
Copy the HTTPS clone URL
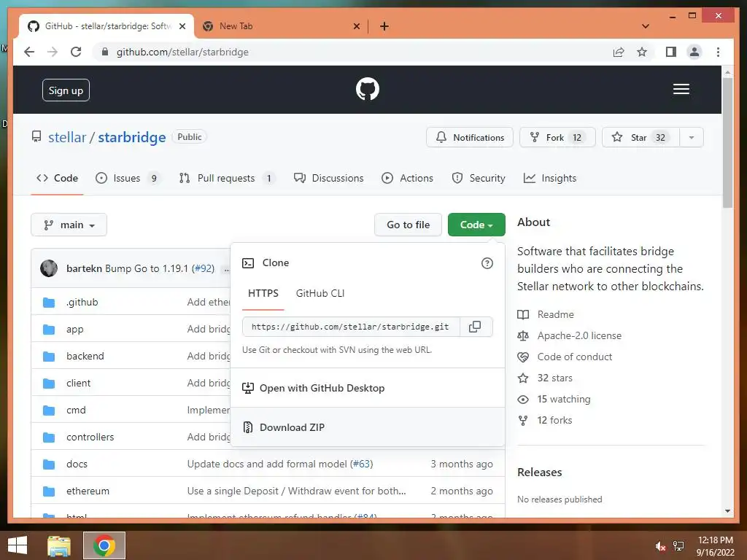pyautogui.click(x=475, y=327)
